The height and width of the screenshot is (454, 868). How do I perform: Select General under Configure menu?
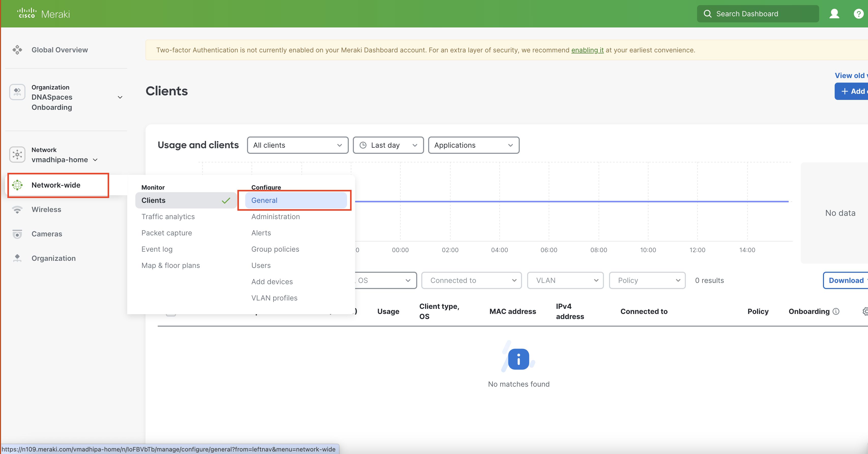(264, 200)
